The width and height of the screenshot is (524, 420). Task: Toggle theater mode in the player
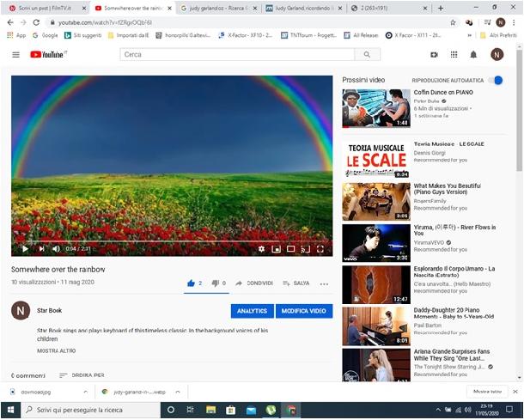point(290,249)
